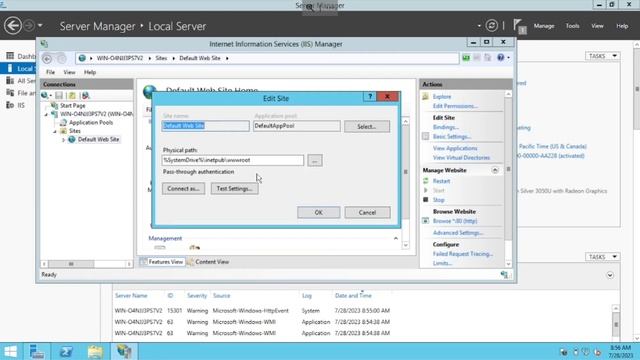Collapse the WIN-O4NJJ3PS7V2 server node

(46, 114)
